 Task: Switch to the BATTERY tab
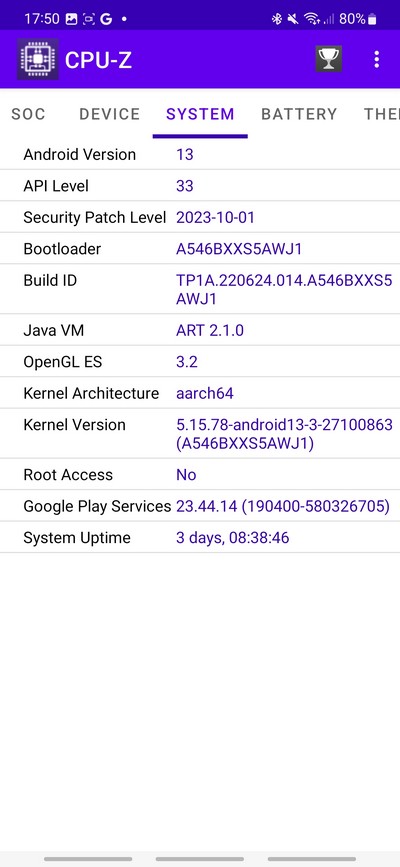pos(299,114)
